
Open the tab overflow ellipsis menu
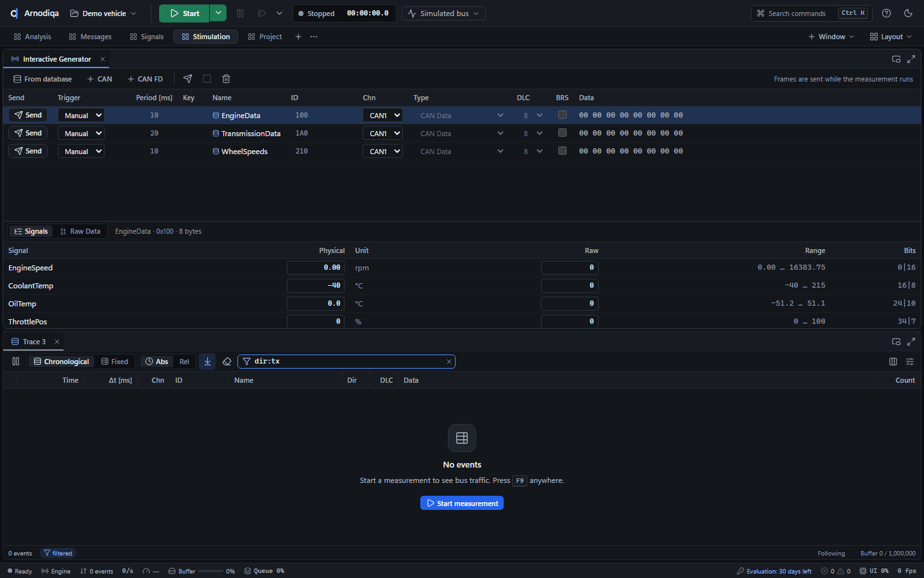(x=314, y=37)
